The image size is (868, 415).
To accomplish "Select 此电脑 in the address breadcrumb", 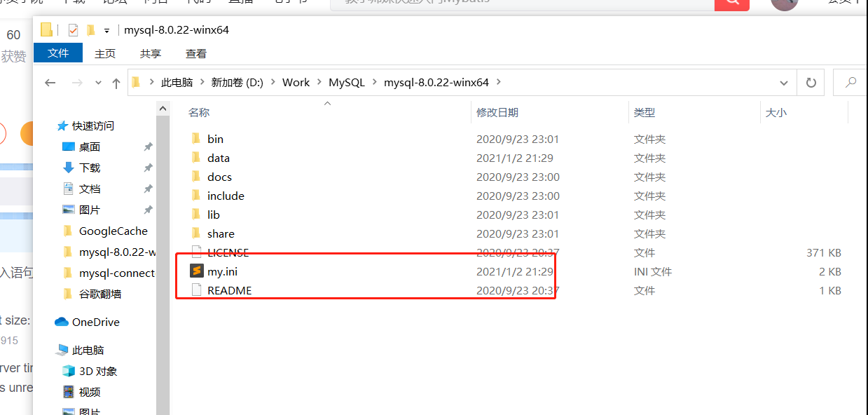I will click(x=177, y=83).
